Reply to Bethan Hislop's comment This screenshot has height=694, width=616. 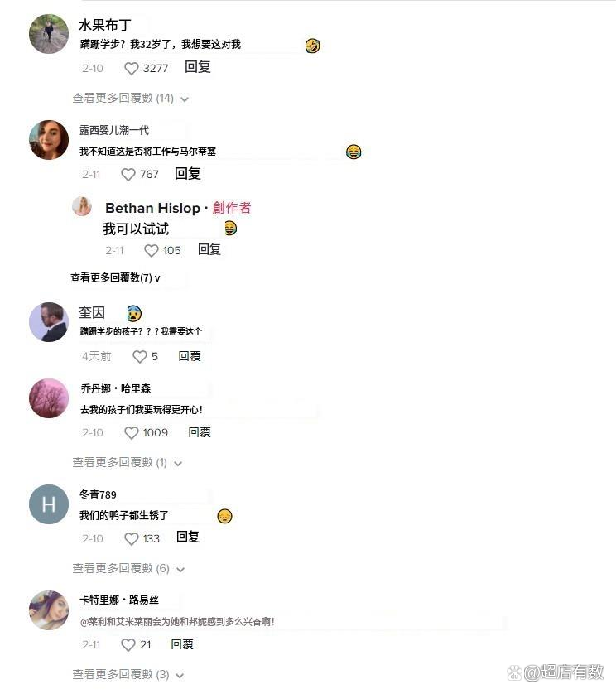[x=209, y=249]
